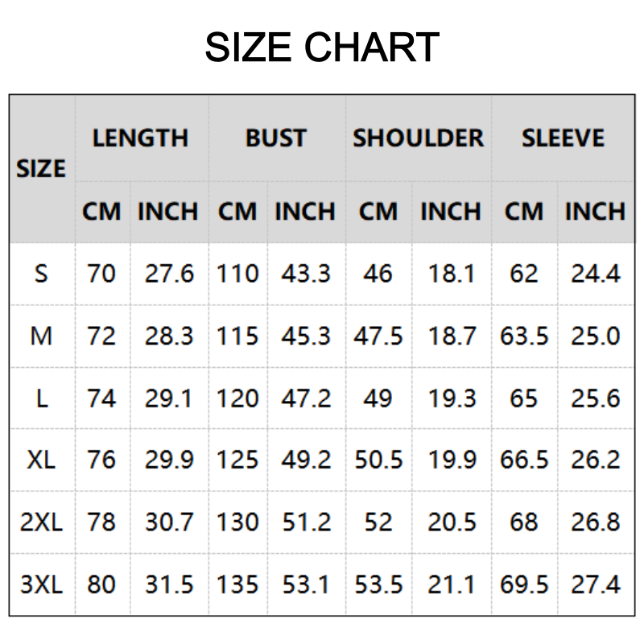Click the M size row label
This screenshot has height=644, width=644.
pyautogui.click(x=41, y=336)
